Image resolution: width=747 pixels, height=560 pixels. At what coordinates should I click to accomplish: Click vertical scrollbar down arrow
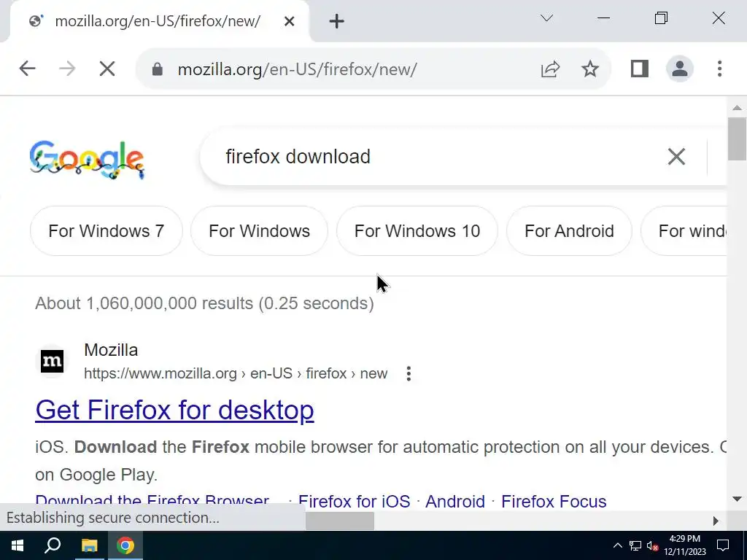[737, 499]
